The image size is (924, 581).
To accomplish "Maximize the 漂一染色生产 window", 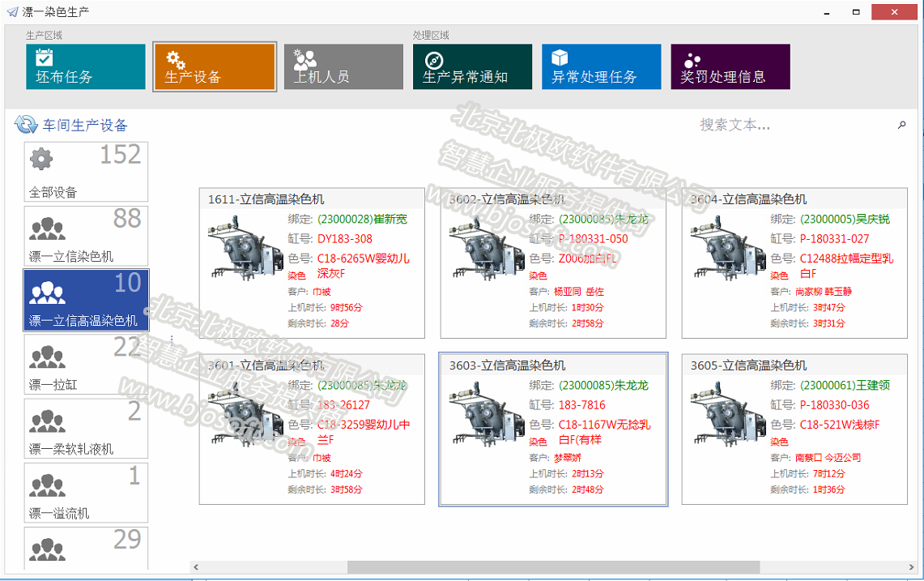I will [x=856, y=12].
